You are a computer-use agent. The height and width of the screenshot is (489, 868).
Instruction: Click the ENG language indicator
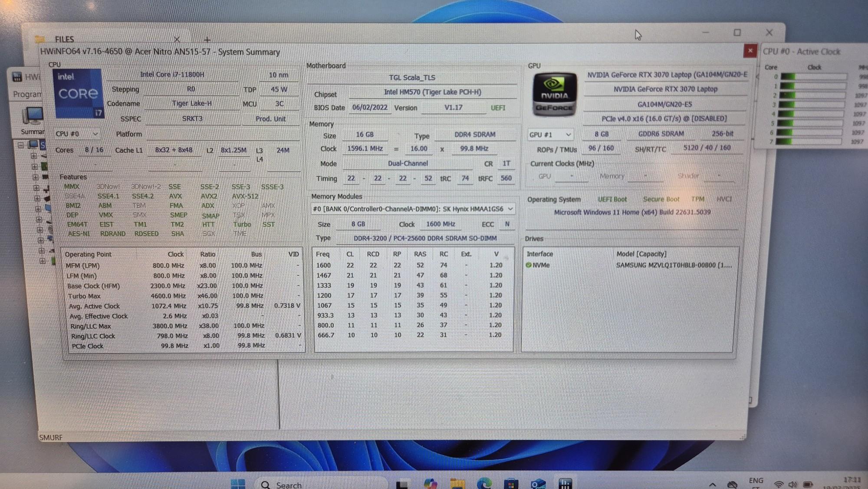pyautogui.click(x=756, y=481)
